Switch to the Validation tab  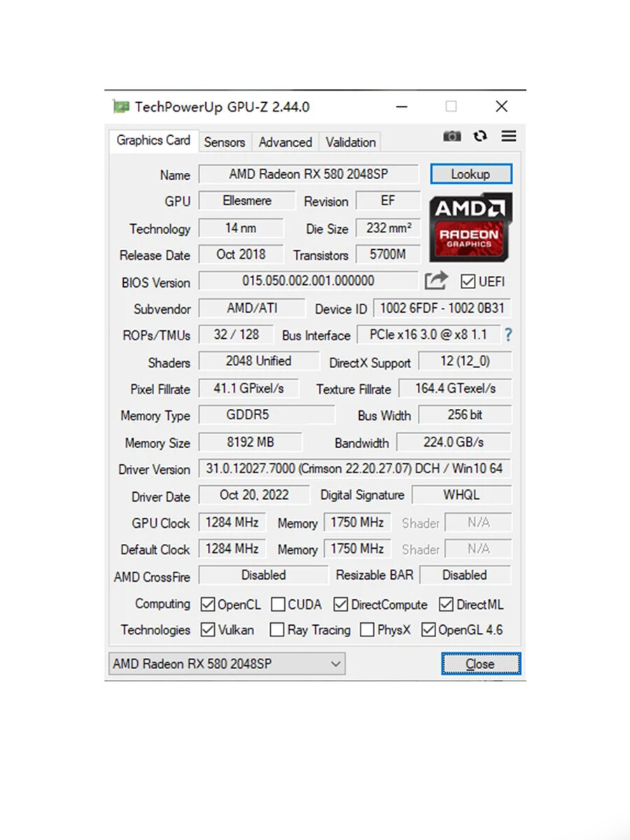click(351, 142)
